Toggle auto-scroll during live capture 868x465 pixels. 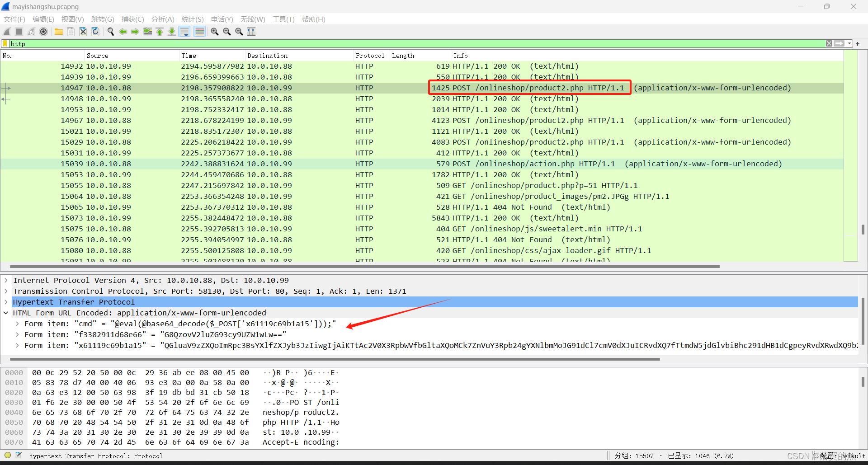click(184, 32)
